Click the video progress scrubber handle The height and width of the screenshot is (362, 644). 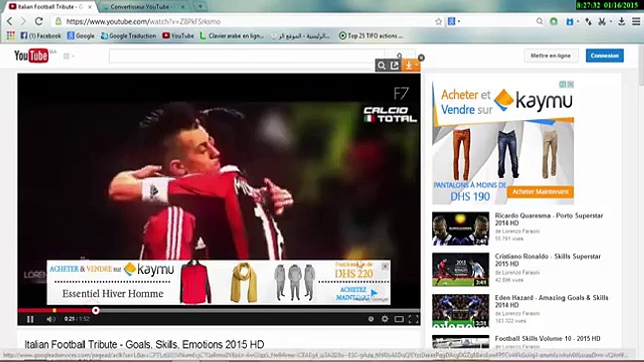[96, 311]
